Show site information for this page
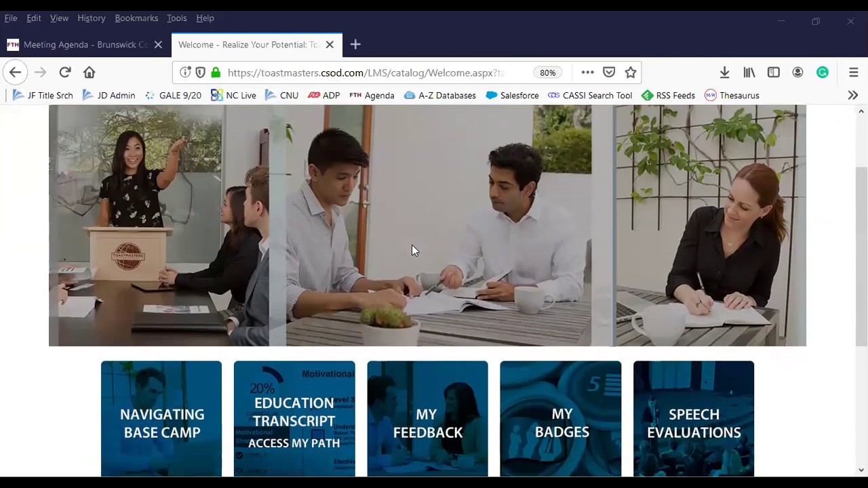This screenshot has width=868, height=488. 185,73
